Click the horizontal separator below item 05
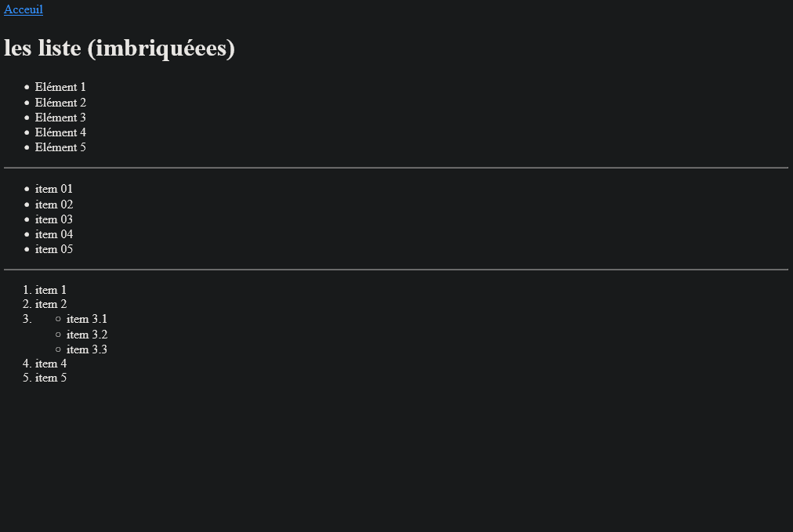Viewport: 793px width, 532px height. [x=396, y=270]
